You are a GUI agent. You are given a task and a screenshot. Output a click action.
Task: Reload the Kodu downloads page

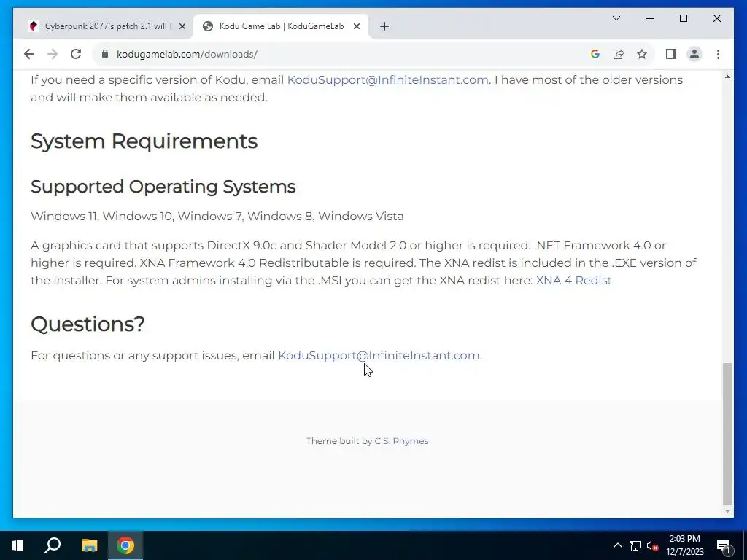point(76,54)
